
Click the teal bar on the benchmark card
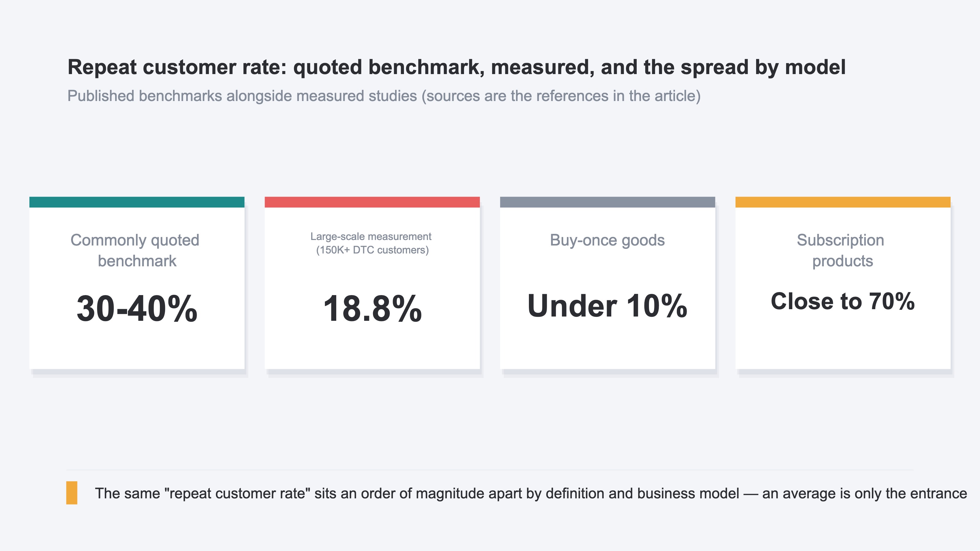(x=137, y=202)
